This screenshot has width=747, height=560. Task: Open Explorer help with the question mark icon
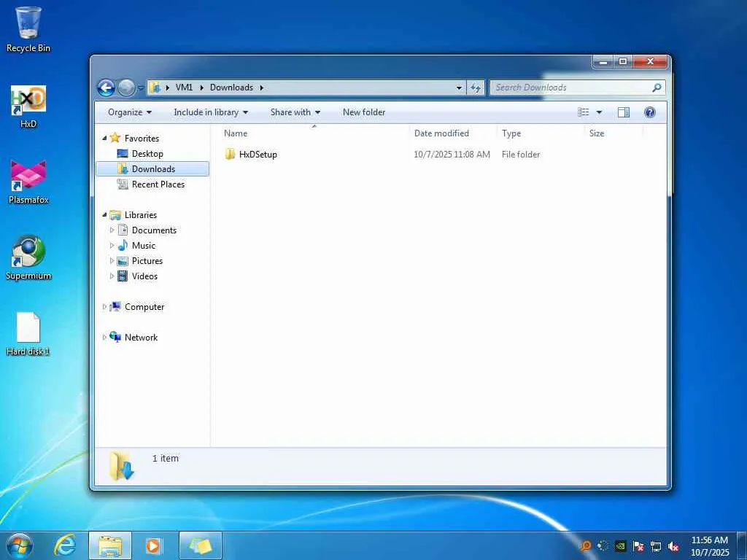click(x=649, y=112)
